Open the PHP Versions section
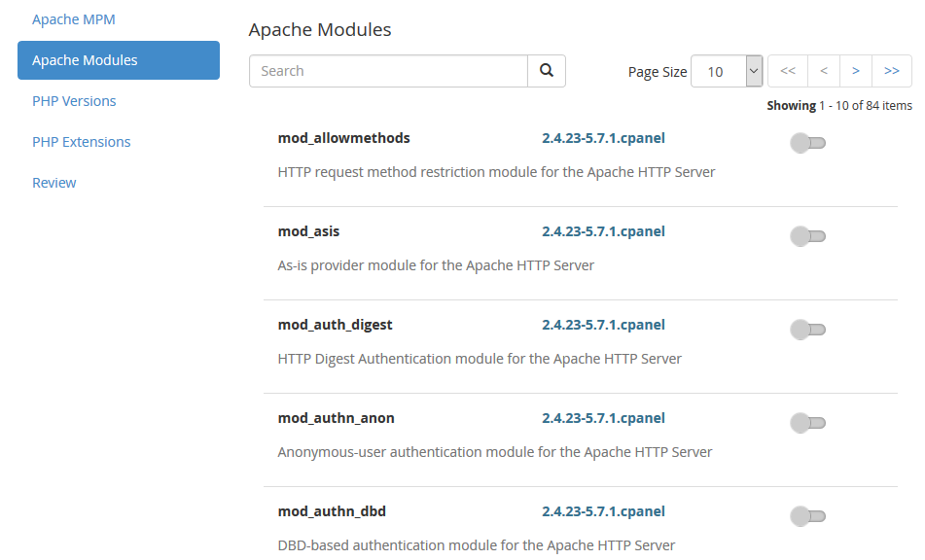 pos(74,101)
